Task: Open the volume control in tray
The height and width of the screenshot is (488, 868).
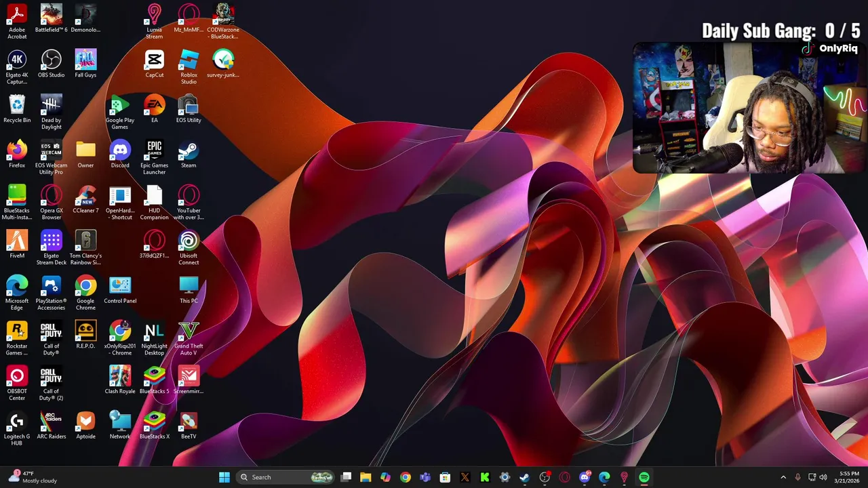Action: tap(823, 477)
